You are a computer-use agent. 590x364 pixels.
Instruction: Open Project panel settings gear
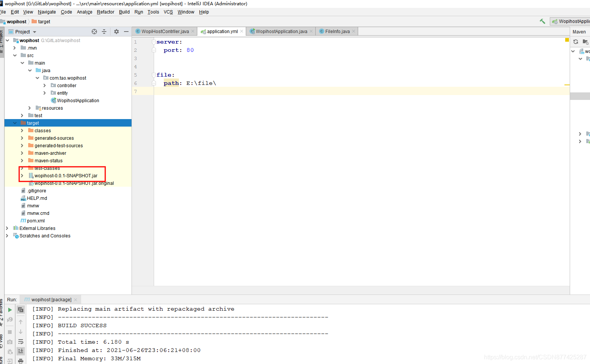point(116,32)
